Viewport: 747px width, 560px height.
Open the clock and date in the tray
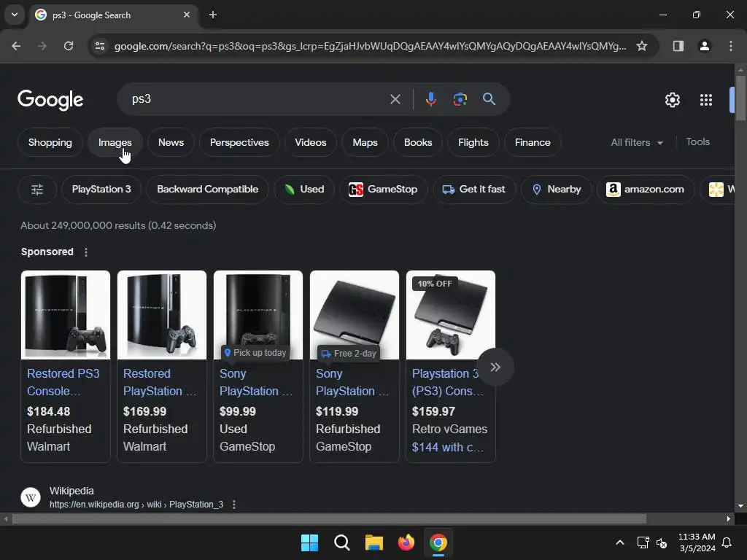click(697, 542)
